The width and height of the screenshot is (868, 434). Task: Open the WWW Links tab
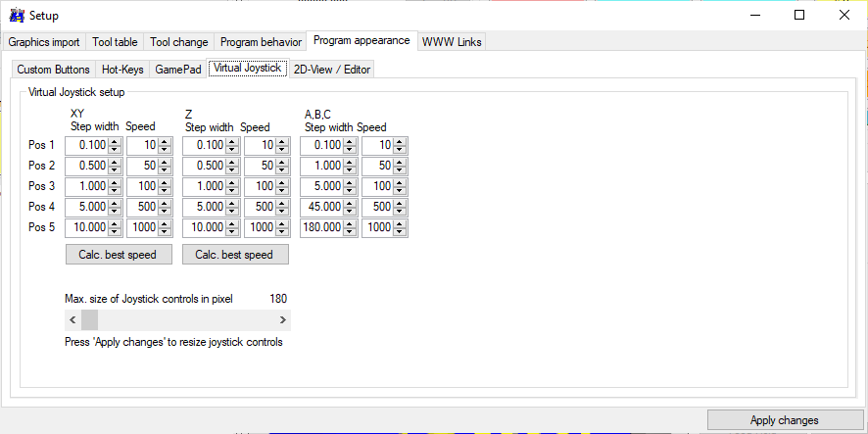pyautogui.click(x=451, y=42)
